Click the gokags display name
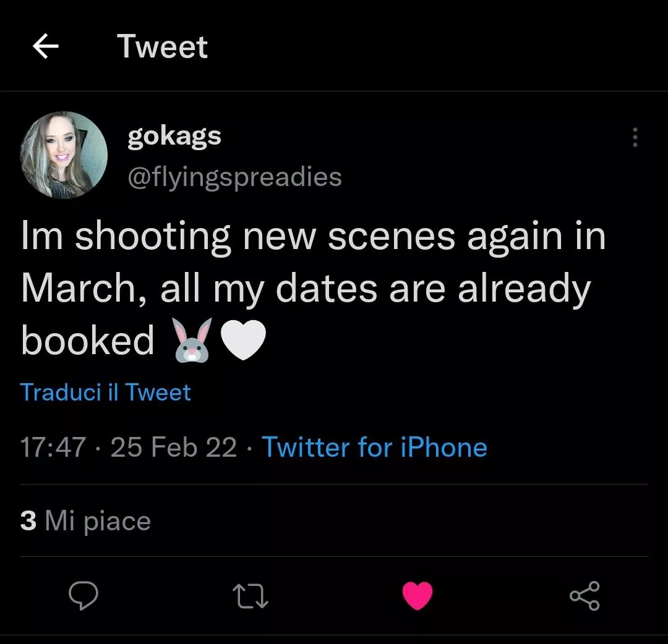Image resolution: width=668 pixels, height=644 pixels. [174, 135]
